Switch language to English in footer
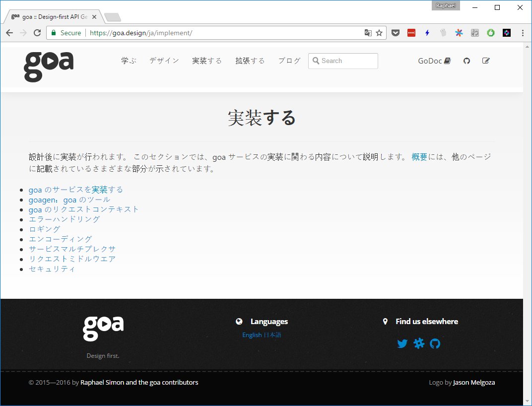 (x=252, y=335)
